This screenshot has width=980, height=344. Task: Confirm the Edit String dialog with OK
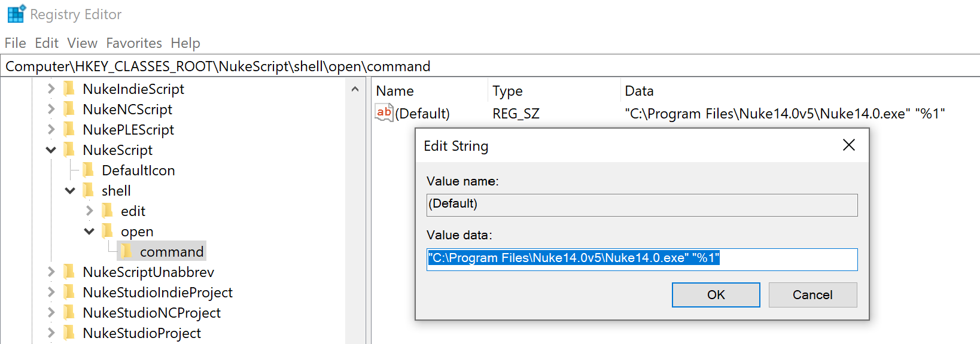click(x=716, y=294)
